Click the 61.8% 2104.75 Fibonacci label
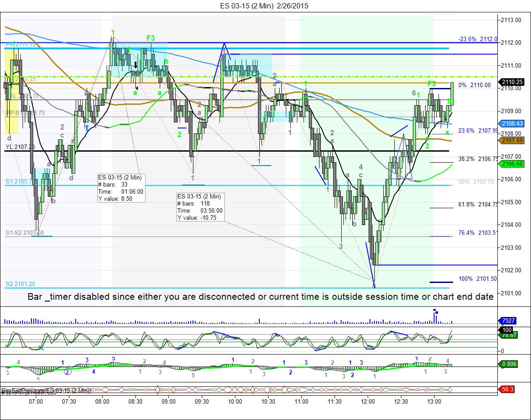Viewport: 531px width, 420px height. [478, 204]
